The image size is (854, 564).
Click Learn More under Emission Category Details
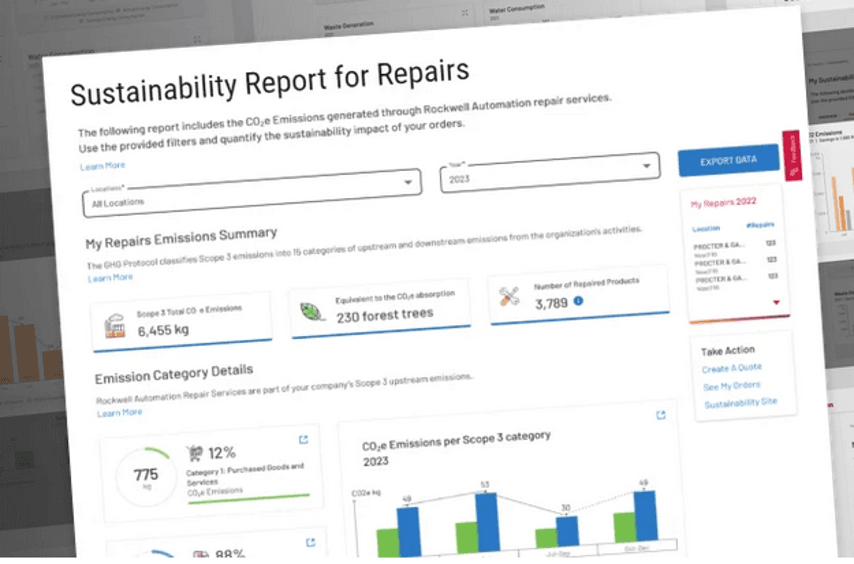[x=119, y=412]
